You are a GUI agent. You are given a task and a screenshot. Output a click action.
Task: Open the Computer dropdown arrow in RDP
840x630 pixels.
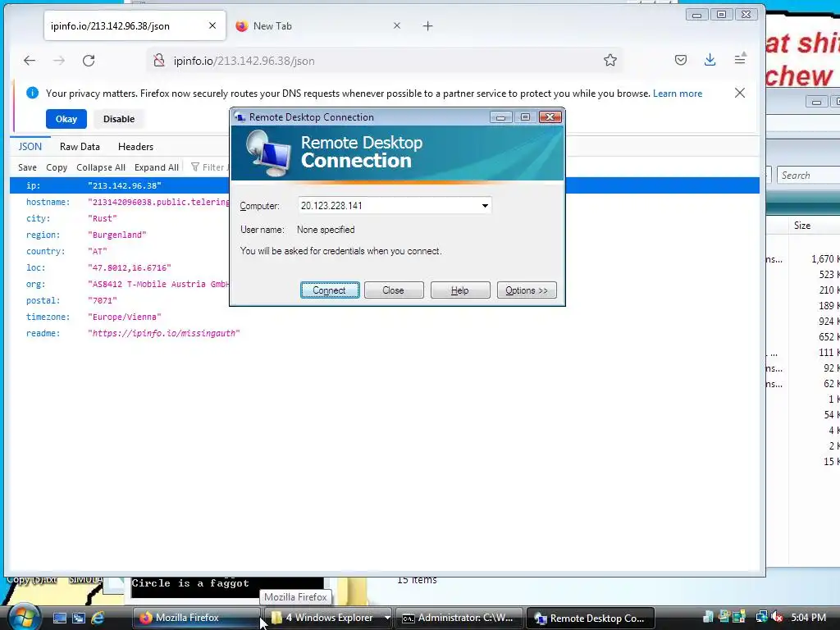tap(485, 206)
